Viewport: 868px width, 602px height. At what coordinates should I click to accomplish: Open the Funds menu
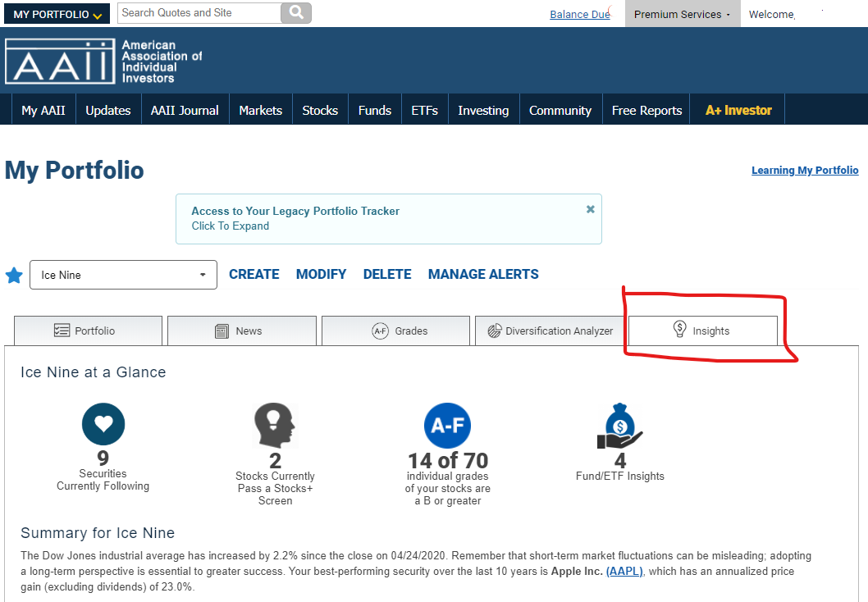pos(375,110)
